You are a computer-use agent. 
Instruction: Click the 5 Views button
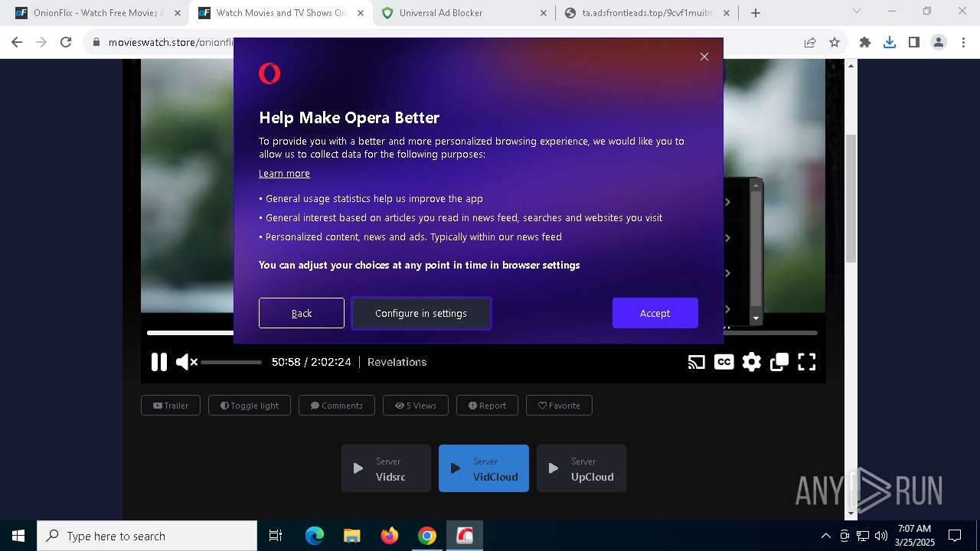pyautogui.click(x=416, y=406)
